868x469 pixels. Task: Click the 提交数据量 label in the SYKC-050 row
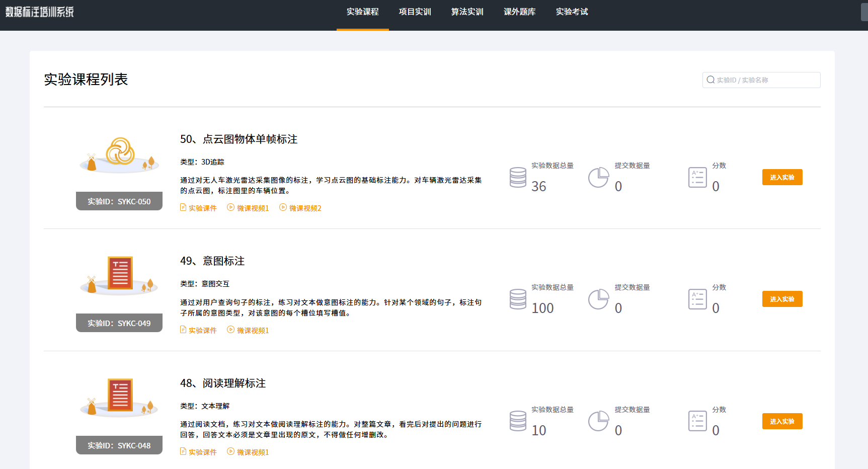(x=632, y=166)
